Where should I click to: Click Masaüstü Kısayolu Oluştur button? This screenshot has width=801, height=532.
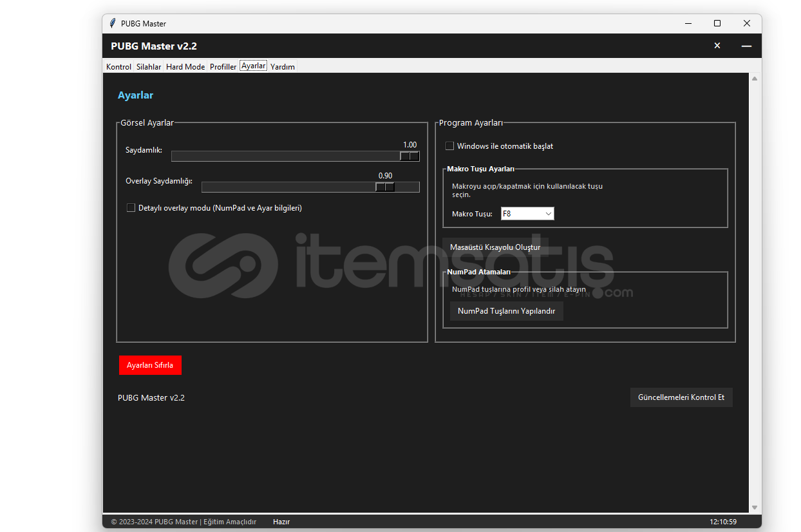(495, 247)
